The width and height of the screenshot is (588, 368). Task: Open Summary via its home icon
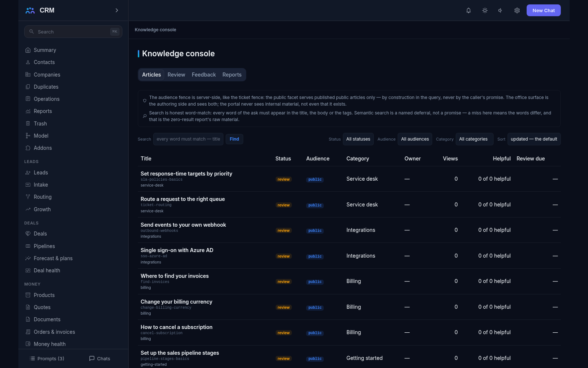(x=28, y=50)
